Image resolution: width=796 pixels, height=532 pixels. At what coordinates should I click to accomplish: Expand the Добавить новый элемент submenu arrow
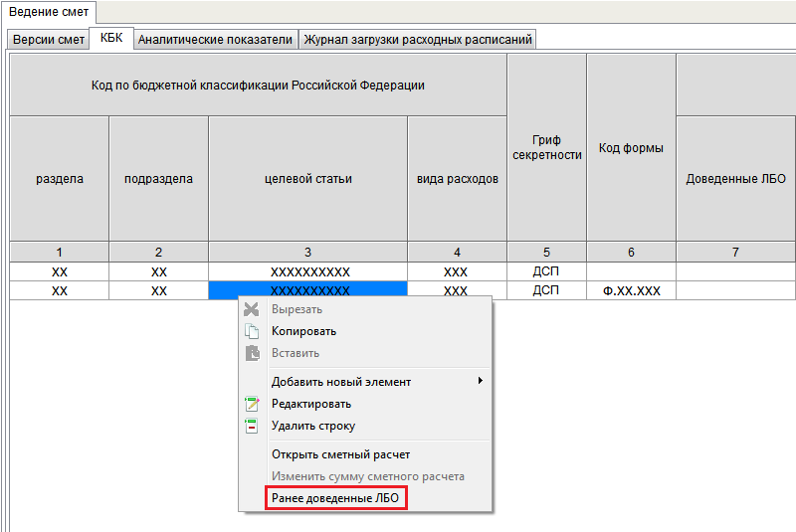[481, 381]
